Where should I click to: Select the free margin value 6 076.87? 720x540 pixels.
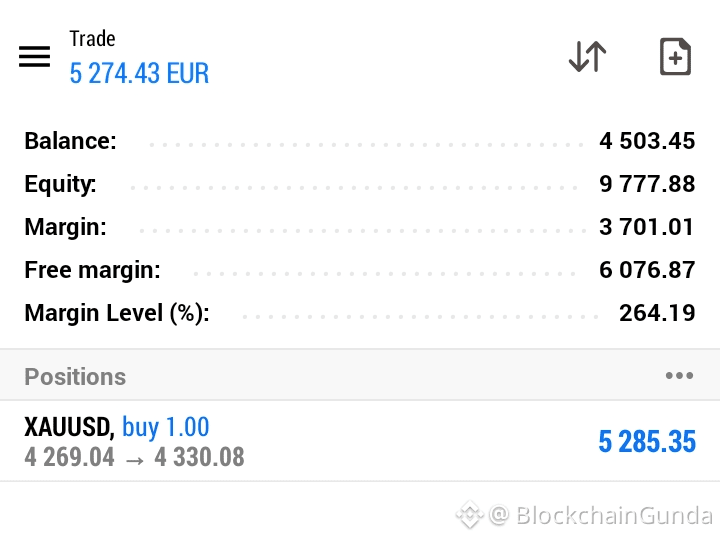click(647, 270)
